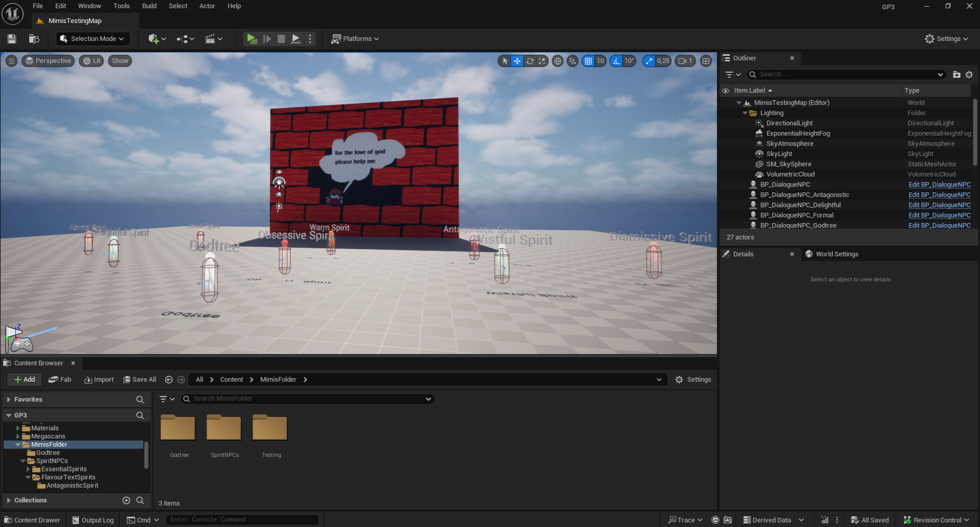Toggle scale snapping in viewport
Image resolution: width=980 pixels, height=527 pixels.
pyautogui.click(x=649, y=61)
